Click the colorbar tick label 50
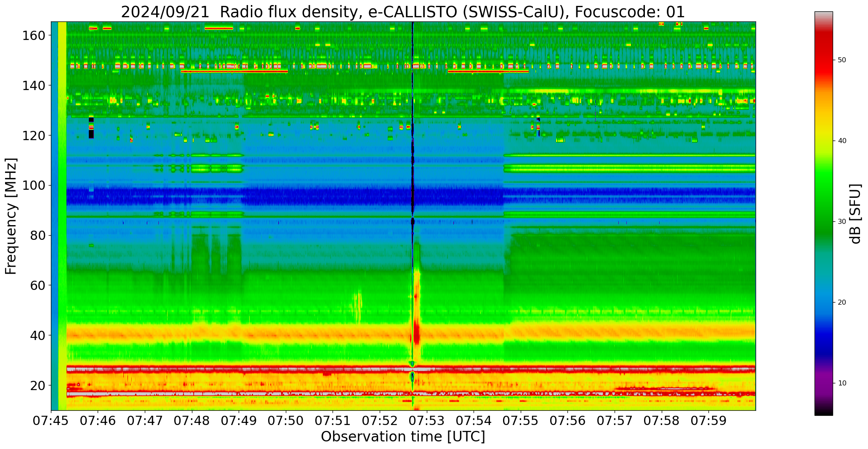Image resolution: width=868 pixels, height=449 pixels. point(842,60)
